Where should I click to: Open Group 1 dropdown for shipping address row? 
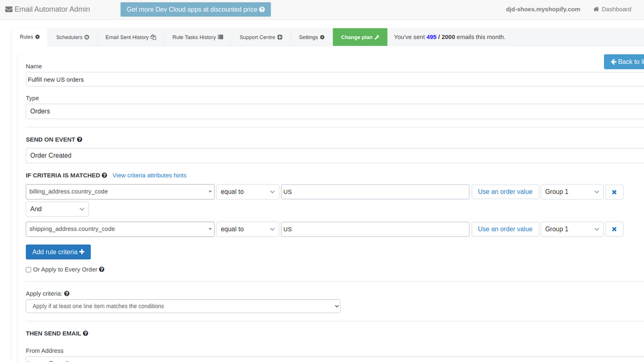pyautogui.click(x=572, y=229)
